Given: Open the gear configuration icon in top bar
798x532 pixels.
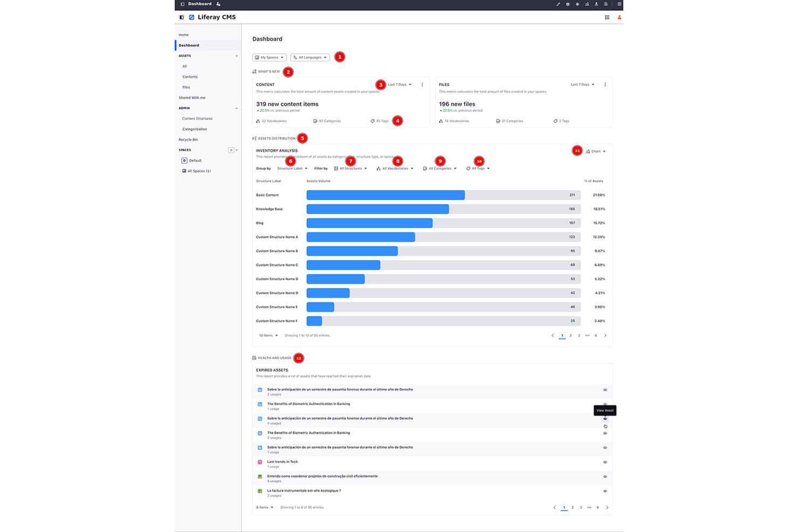Looking at the screenshot, I should coord(568,4).
